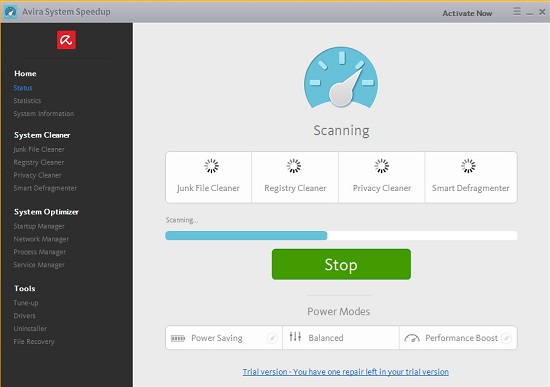Image resolution: width=550 pixels, height=387 pixels.
Task: Click the Home section heading
Action: point(25,73)
